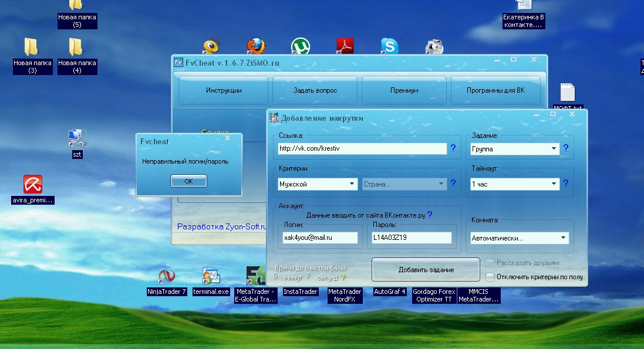This screenshot has height=349, width=644.
Task: Click the Пароль input field
Action: 412,238
